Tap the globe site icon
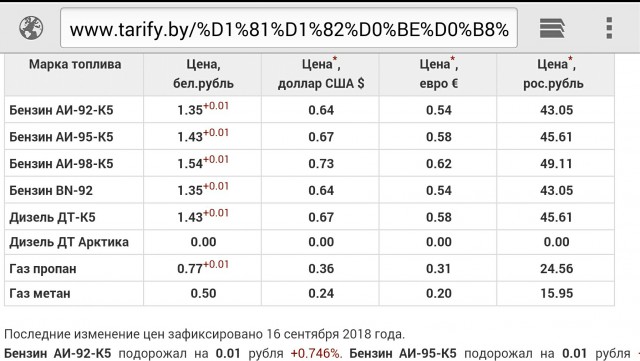The width and height of the screenshot is (640, 361). (31, 28)
